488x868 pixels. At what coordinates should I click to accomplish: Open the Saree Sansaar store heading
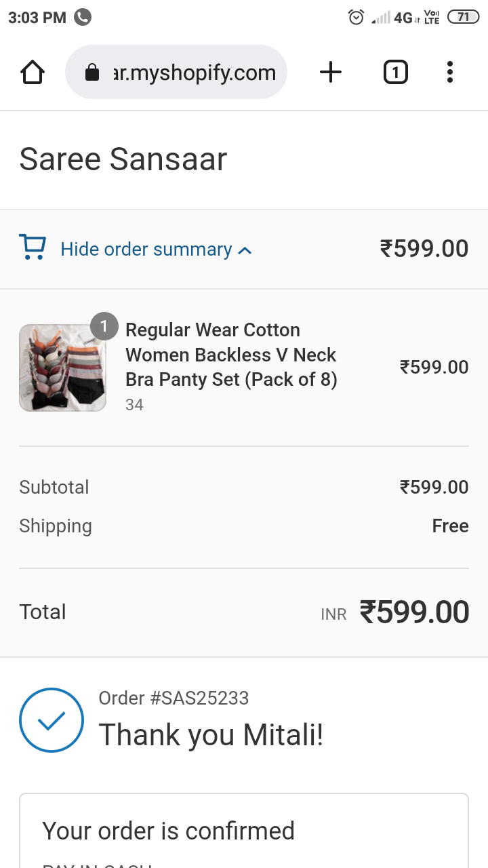click(123, 159)
